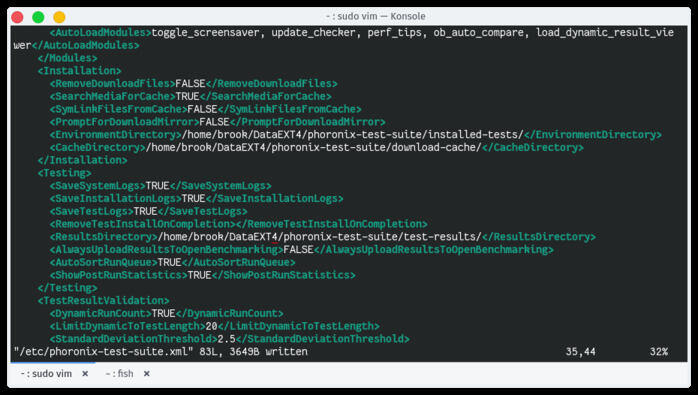698x395 pixels.
Task: Click the closing </Testing> tag
Action: point(67,288)
